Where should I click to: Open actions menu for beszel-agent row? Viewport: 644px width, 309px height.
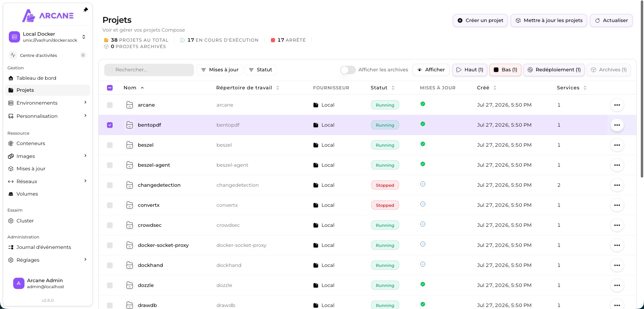[617, 165]
